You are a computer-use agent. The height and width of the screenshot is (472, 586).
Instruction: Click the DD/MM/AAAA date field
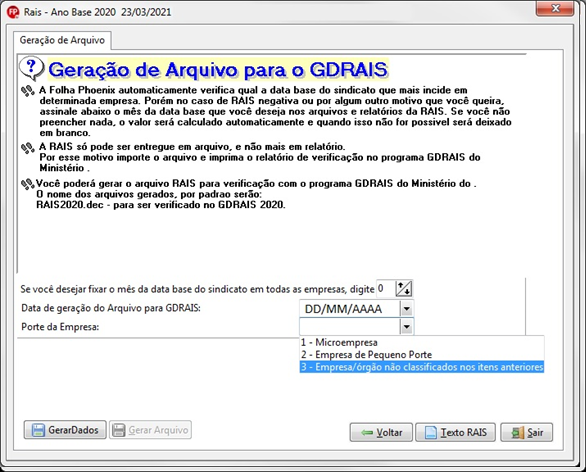point(350,309)
